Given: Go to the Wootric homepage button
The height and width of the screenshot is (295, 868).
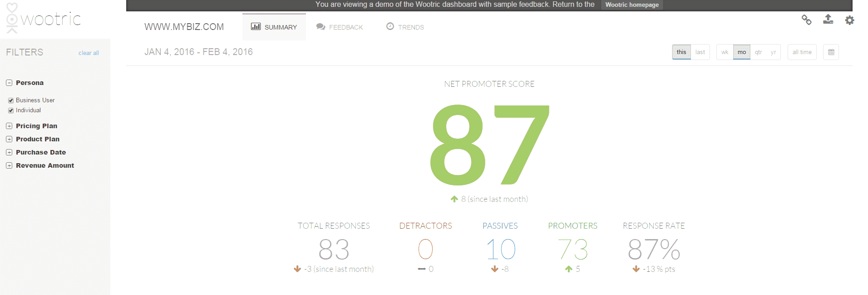Looking at the screenshot, I should pos(631,5).
